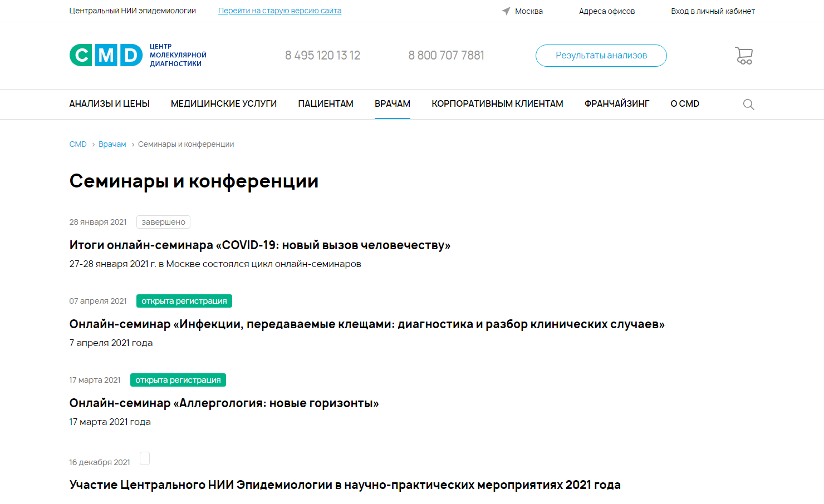Image resolution: width=824 pixels, height=504 pixels.
Task: Click the location arrow icon near Москва
Action: 506,11
